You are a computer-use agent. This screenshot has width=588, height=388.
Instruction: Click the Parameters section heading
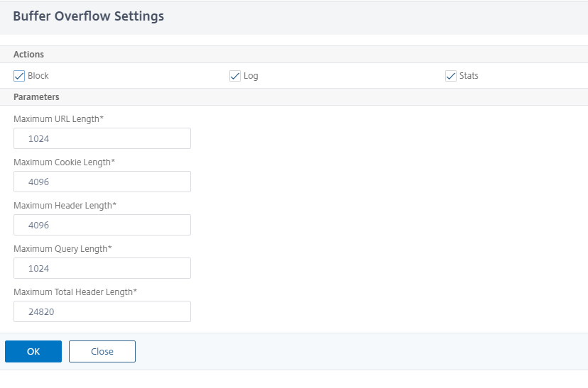[36, 97]
